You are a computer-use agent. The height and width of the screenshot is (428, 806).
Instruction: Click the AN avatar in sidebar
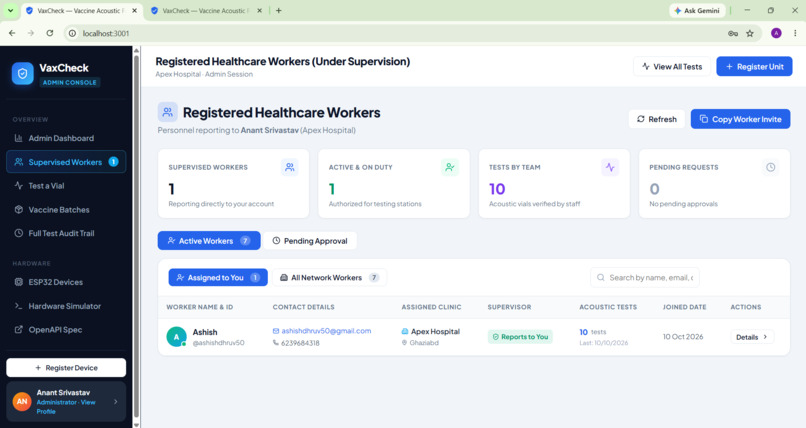coord(22,401)
